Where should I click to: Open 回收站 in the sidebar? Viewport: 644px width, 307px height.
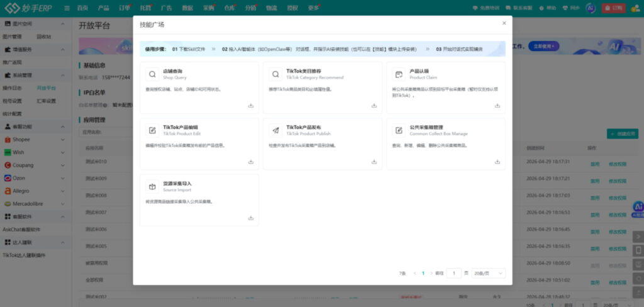pos(44,36)
